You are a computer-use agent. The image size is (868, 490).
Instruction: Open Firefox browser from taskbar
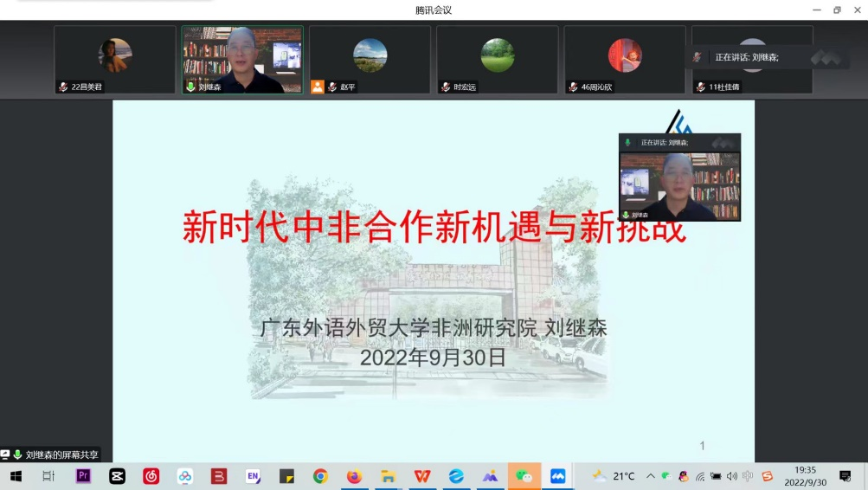pos(354,475)
